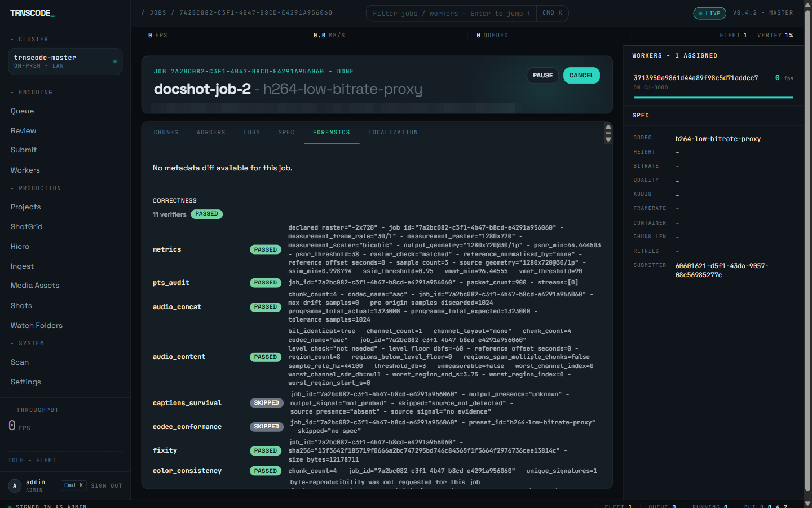
Task: Click the CORRECTNESS section heading
Action: (x=175, y=201)
